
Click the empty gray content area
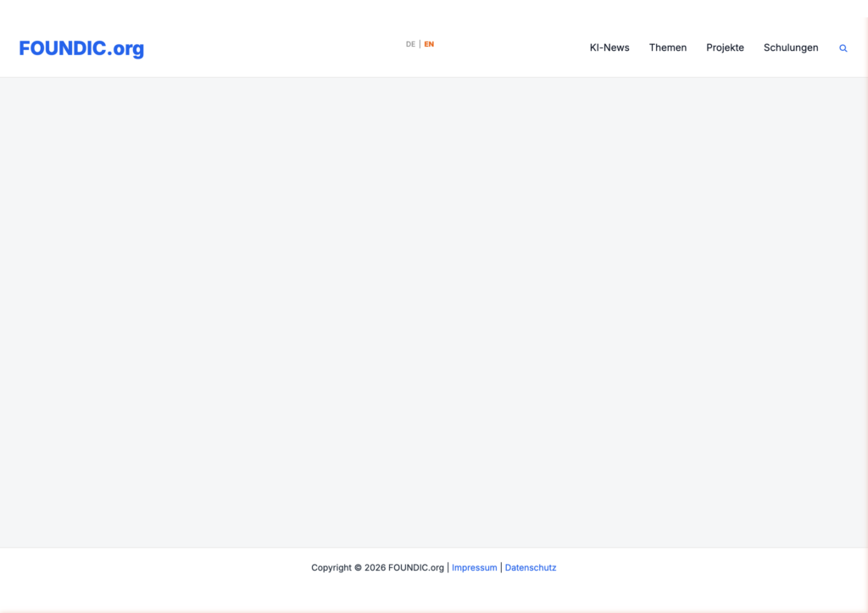click(434, 312)
